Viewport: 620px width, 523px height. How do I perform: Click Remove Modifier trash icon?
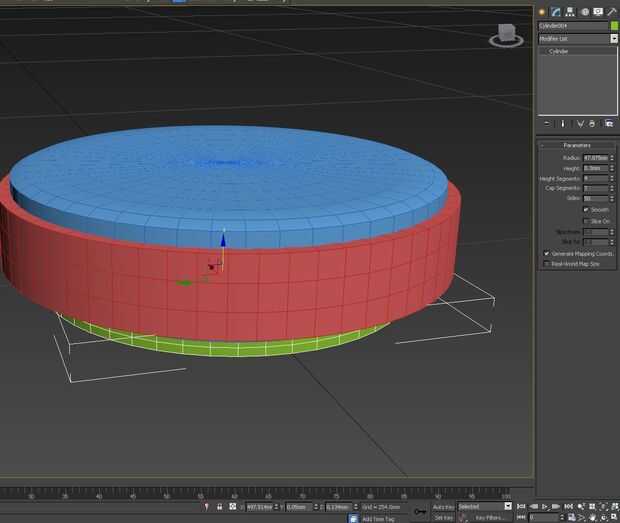point(592,124)
